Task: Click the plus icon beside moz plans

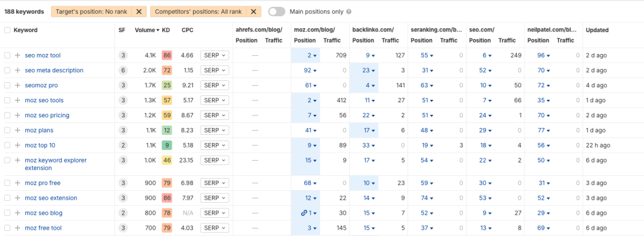Action: (17, 131)
